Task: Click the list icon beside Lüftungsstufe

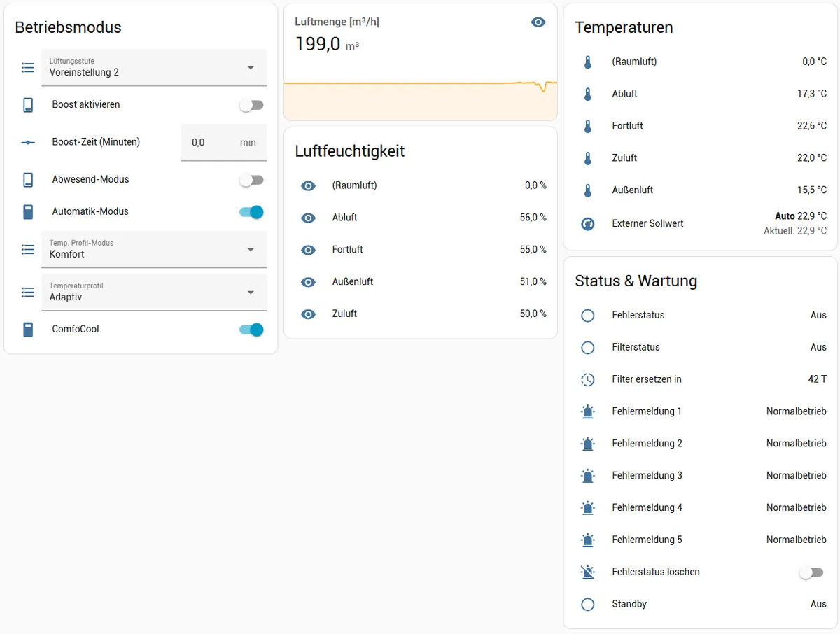Action: [28, 68]
